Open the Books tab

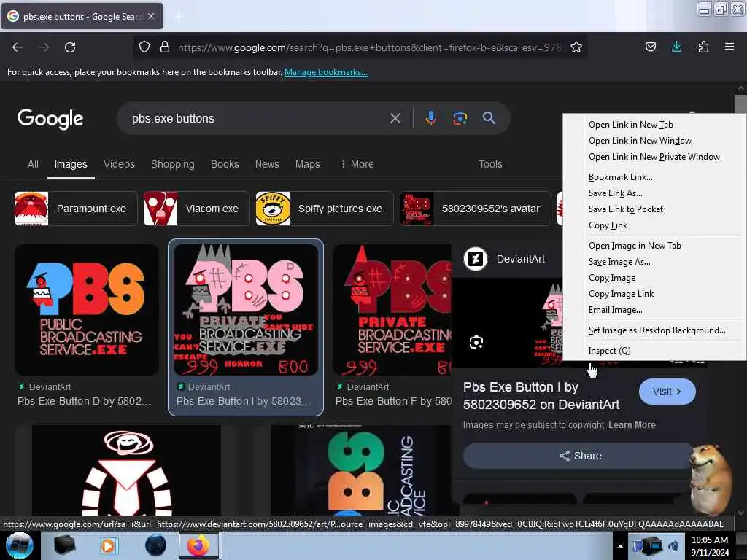click(x=225, y=164)
